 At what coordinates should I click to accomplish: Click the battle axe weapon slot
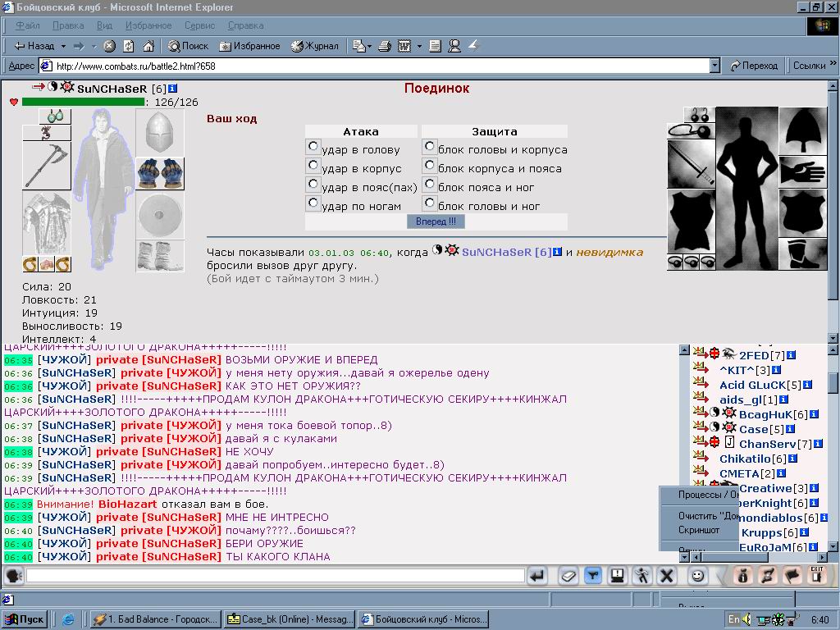click(47, 166)
